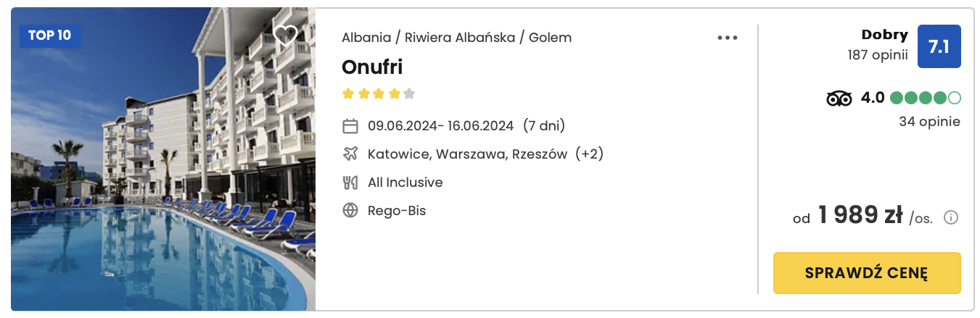Open the three-dots more options menu
The height and width of the screenshot is (318, 980).
[x=727, y=38]
